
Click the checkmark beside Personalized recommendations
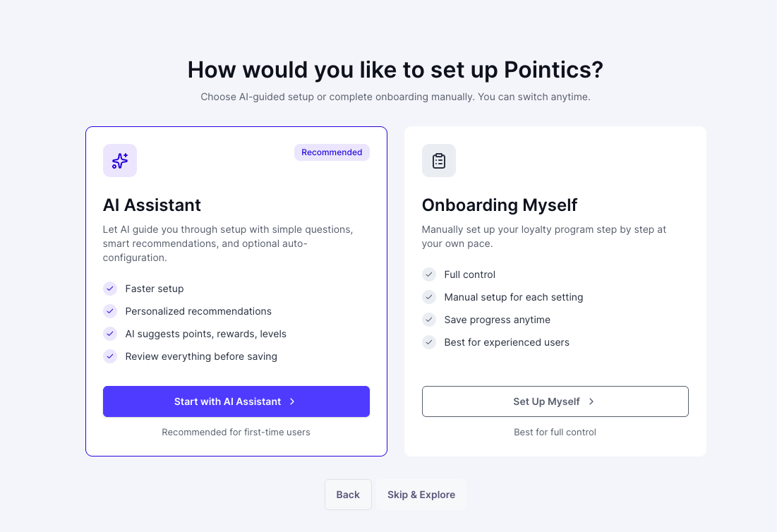click(x=110, y=311)
